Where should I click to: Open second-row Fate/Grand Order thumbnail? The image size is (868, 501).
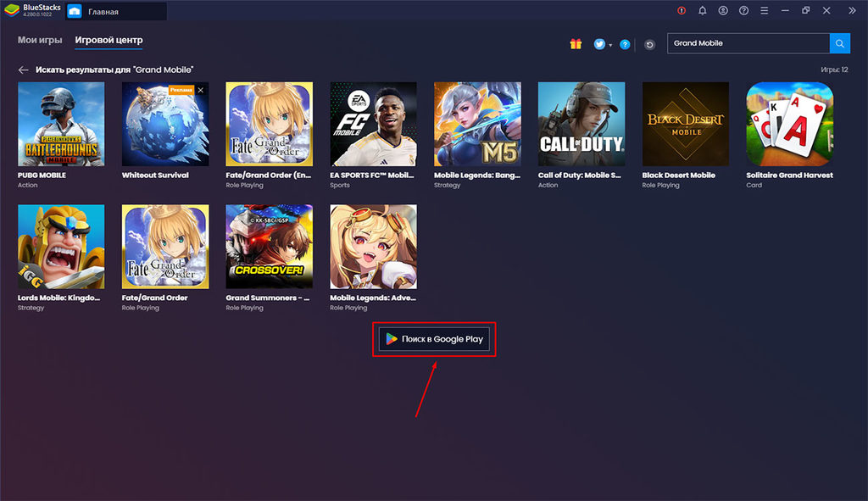click(x=165, y=247)
